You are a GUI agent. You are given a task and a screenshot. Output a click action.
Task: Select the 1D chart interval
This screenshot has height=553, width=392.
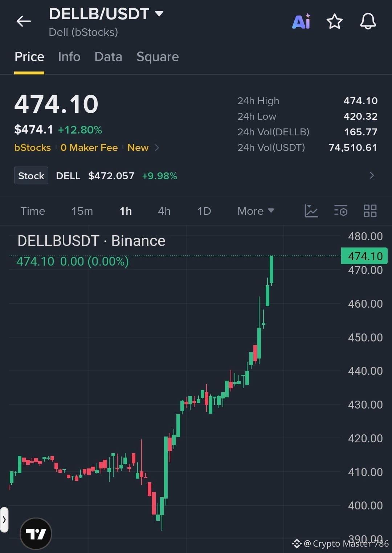click(x=204, y=211)
